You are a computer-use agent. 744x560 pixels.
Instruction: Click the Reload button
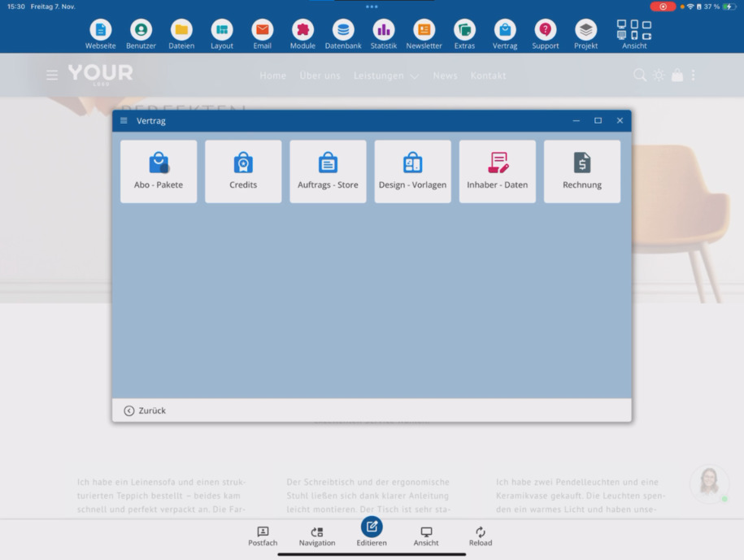click(x=481, y=536)
